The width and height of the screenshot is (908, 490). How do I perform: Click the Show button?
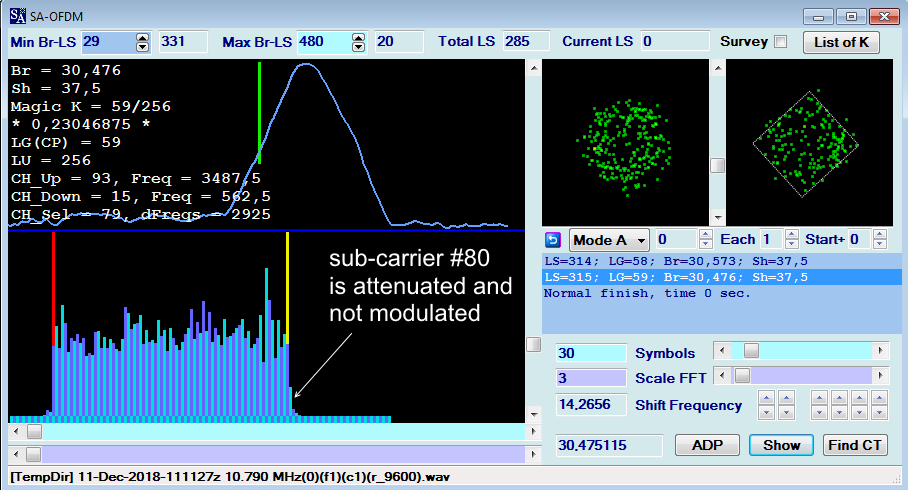[x=781, y=445]
